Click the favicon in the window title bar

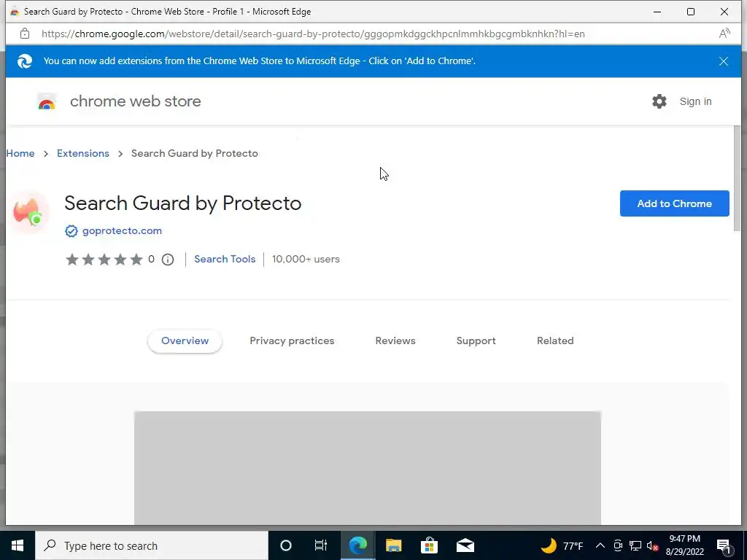pos(15,12)
